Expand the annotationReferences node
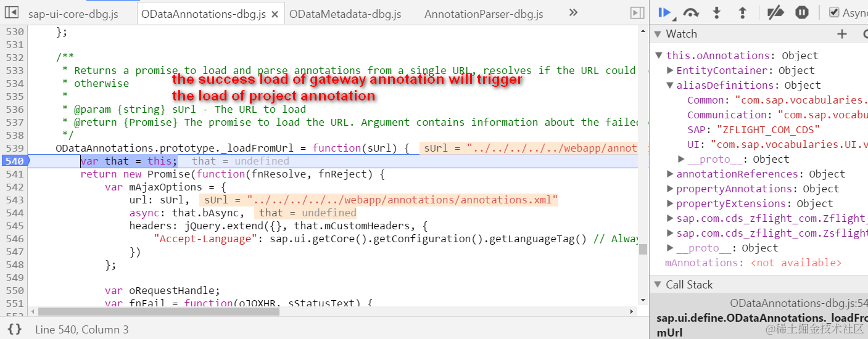Screen dimensions: 868x339 670,174
